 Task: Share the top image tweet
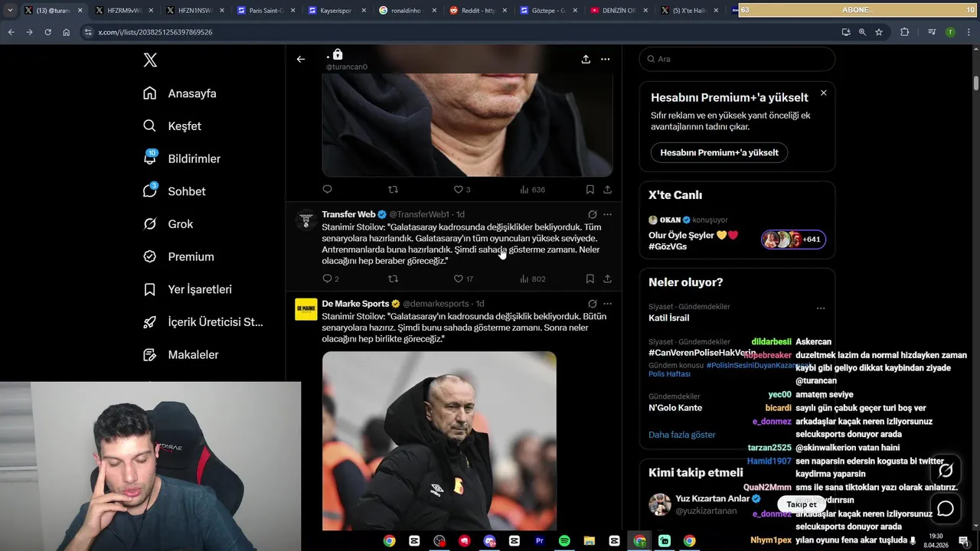point(607,190)
